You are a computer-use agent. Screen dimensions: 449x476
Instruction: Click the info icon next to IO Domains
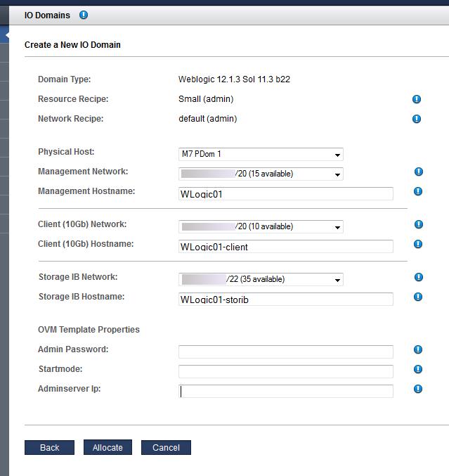(84, 15)
